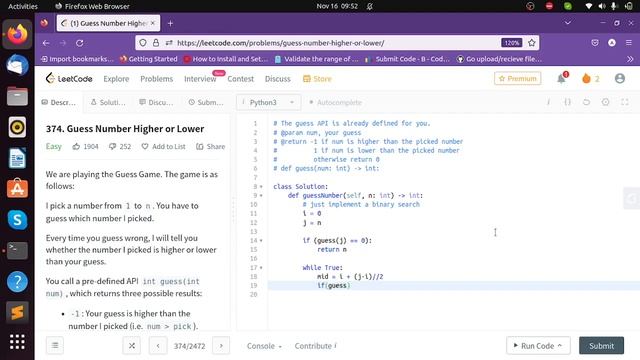Go to previous problem arrow
Image resolution: width=640 pixels, height=360 pixels.
[x=158, y=346]
